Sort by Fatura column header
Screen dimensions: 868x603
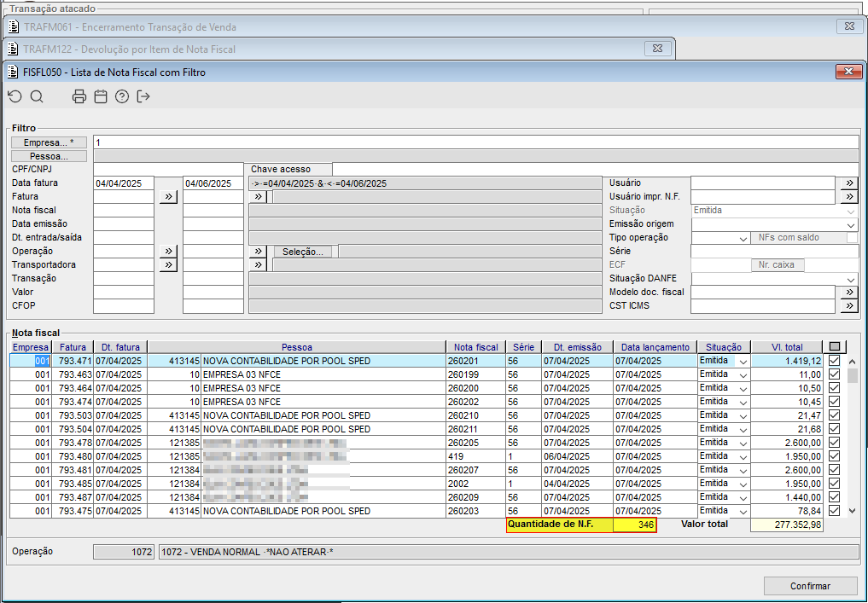point(73,347)
